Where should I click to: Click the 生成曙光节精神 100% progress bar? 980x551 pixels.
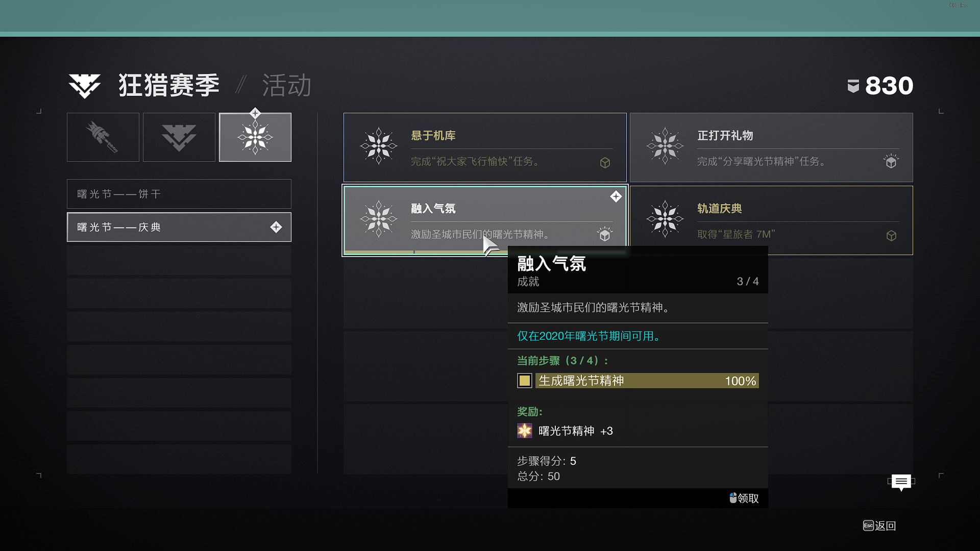[x=647, y=381]
